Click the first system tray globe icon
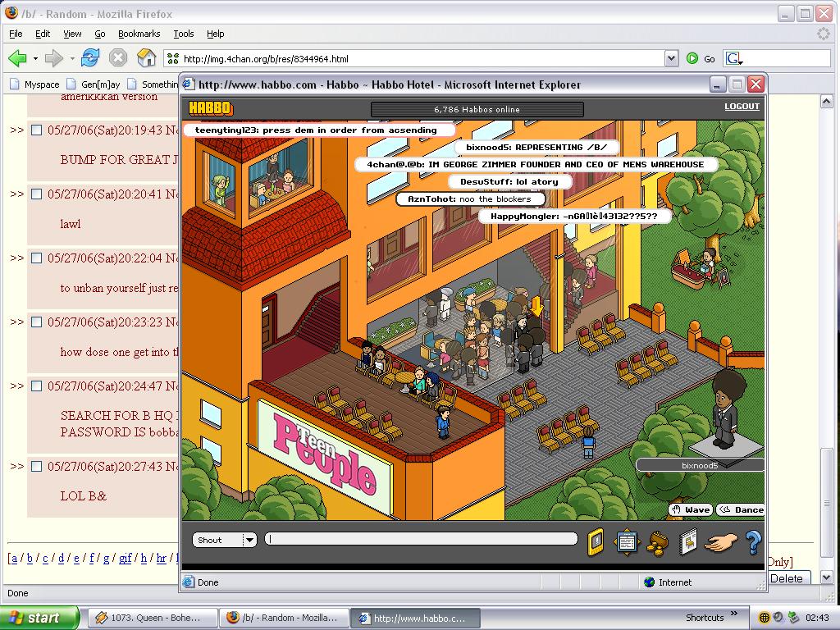This screenshot has height=630, width=840. click(x=765, y=618)
